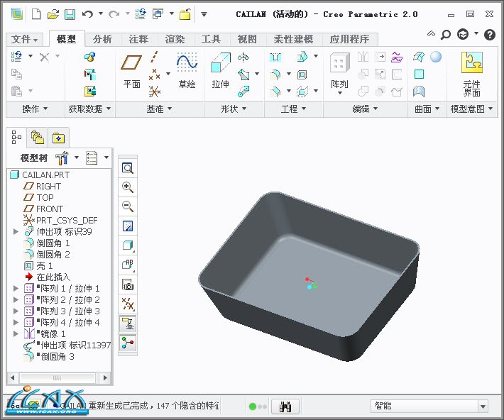Open the 应用程序 tab
504x420 pixels.
[349, 39]
